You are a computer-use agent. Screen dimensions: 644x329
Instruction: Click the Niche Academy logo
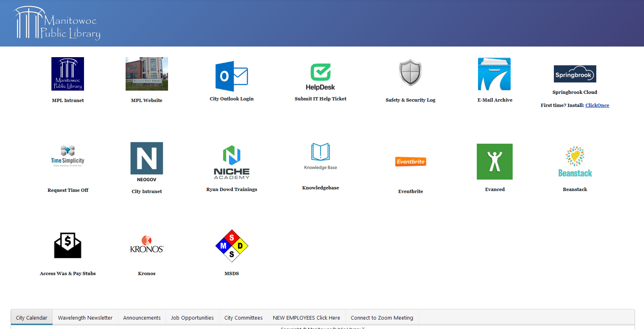coord(232,162)
